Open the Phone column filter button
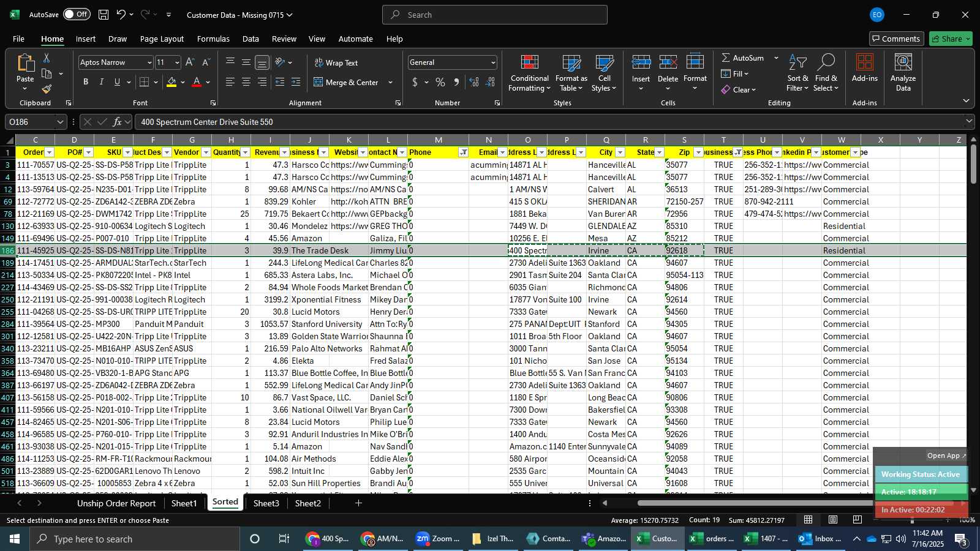The width and height of the screenshot is (980, 551). 464,152
